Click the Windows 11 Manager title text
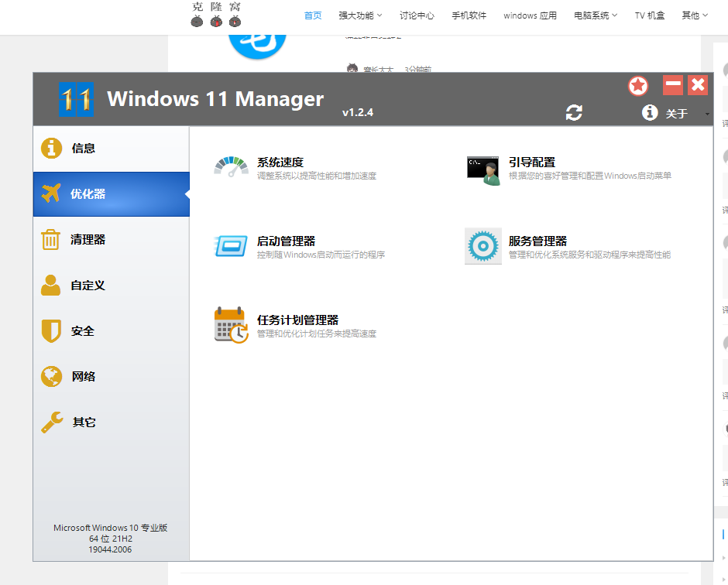728x585 pixels. 215,99
